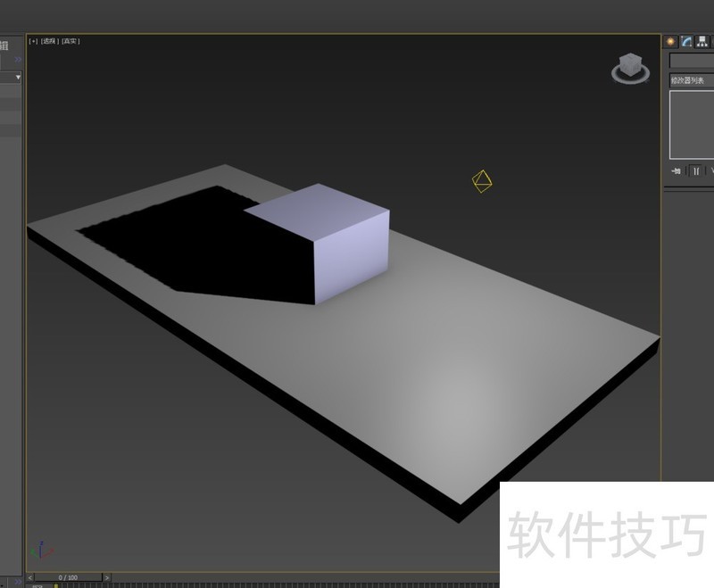The height and width of the screenshot is (588, 714).
Task: Step time slider forward with right arrow
Action: (x=107, y=577)
